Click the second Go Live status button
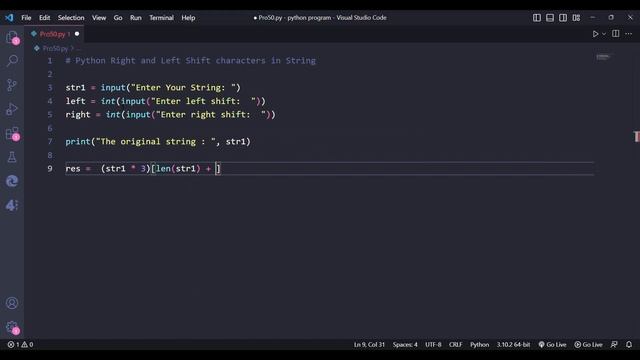 point(588,344)
